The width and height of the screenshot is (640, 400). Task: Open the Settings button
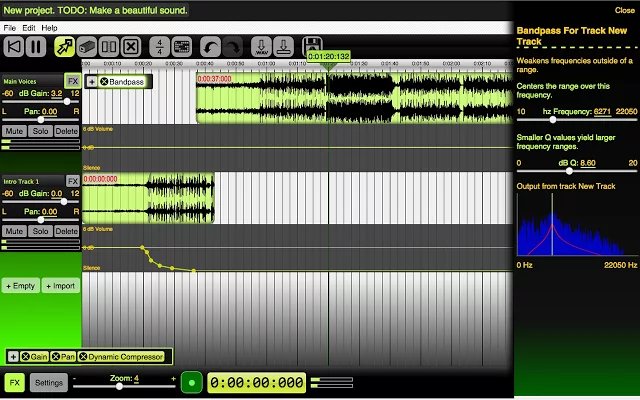[49, 383]
